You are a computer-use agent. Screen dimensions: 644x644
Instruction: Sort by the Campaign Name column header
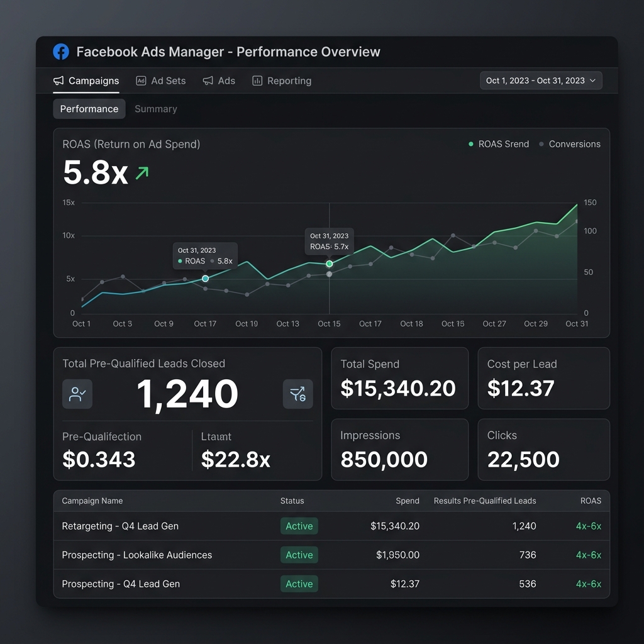tap(92, 501)
